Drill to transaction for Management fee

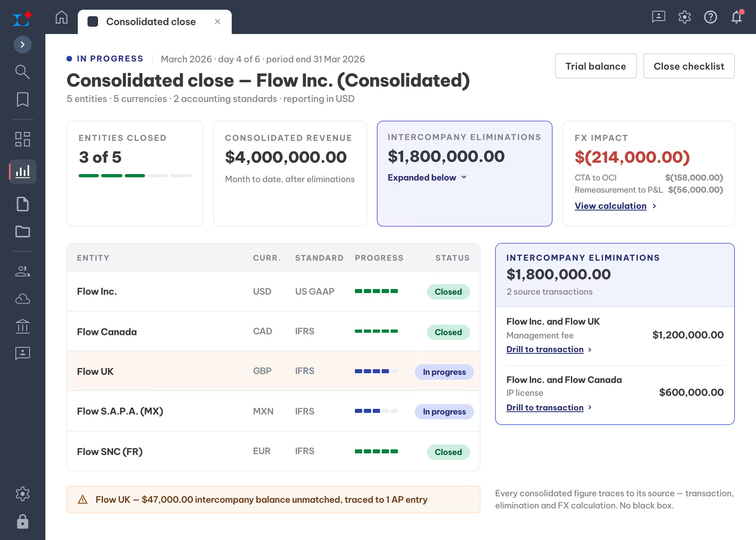point(545,349)
